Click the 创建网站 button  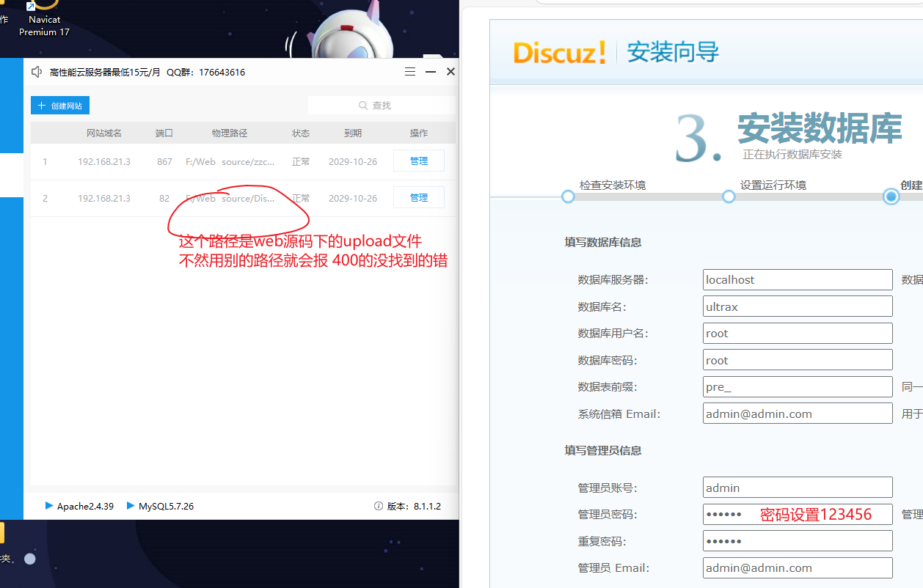click(60, 106)
